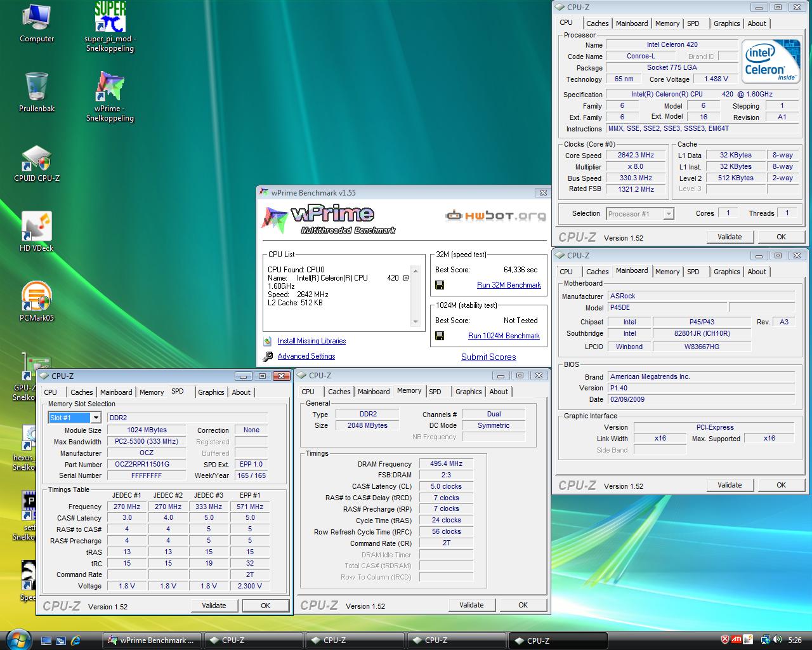Click the motherboard model field P45DE
The image size is (812, 650).
click(x=667, y=307)
